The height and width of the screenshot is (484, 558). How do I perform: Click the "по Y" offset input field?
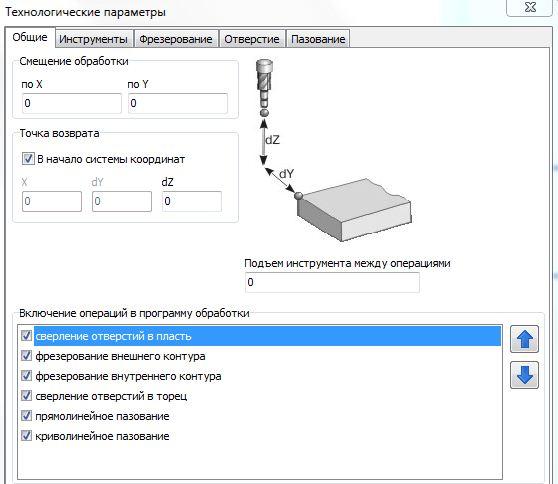tap(178, 103)
